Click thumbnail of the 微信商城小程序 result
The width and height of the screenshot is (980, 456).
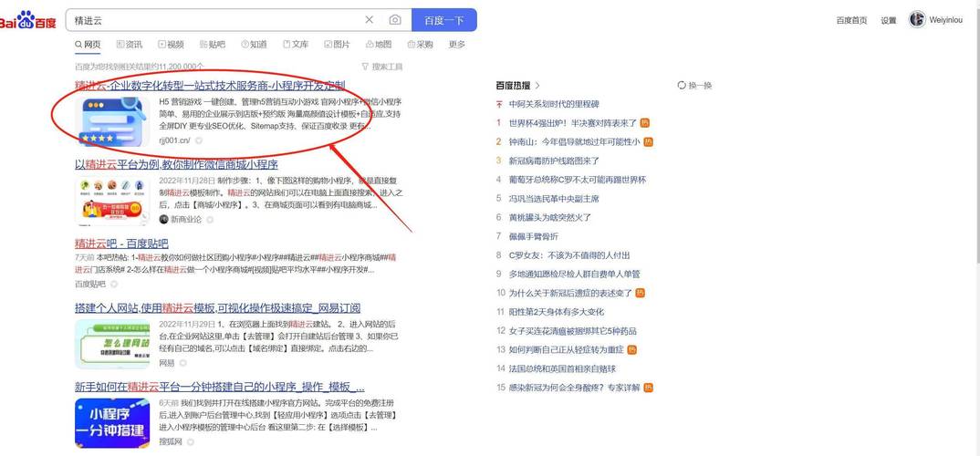(112, 201)
